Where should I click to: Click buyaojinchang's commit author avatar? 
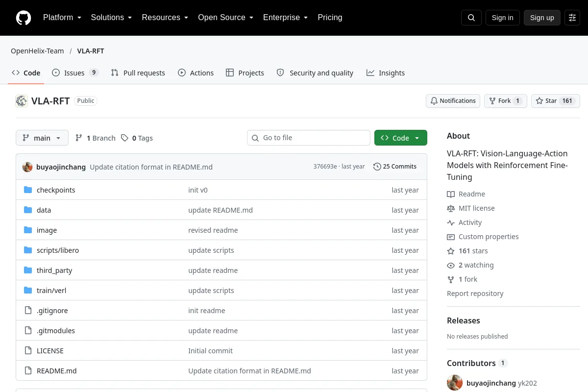27,167
